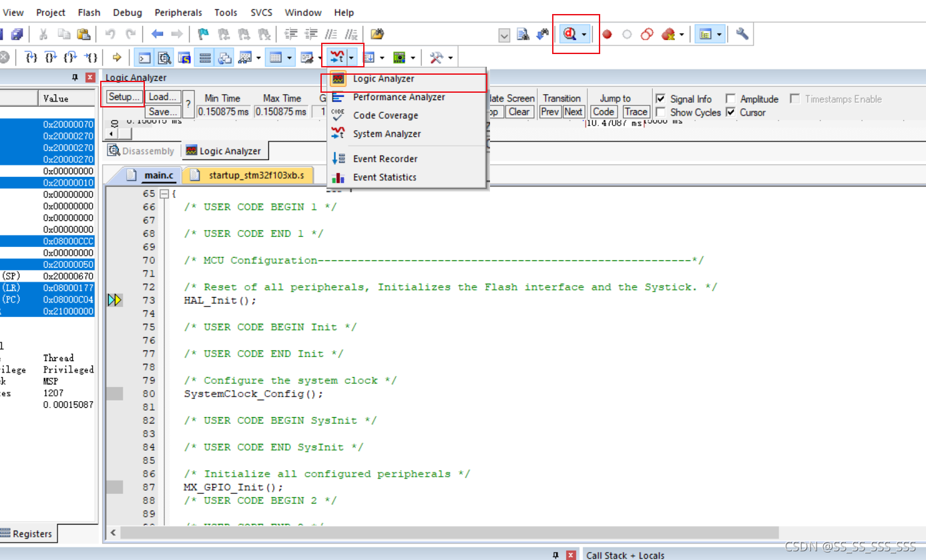Click the System Viewer chip icon
The height and width of the screenshot is (560, 926).
pos(400,58)
